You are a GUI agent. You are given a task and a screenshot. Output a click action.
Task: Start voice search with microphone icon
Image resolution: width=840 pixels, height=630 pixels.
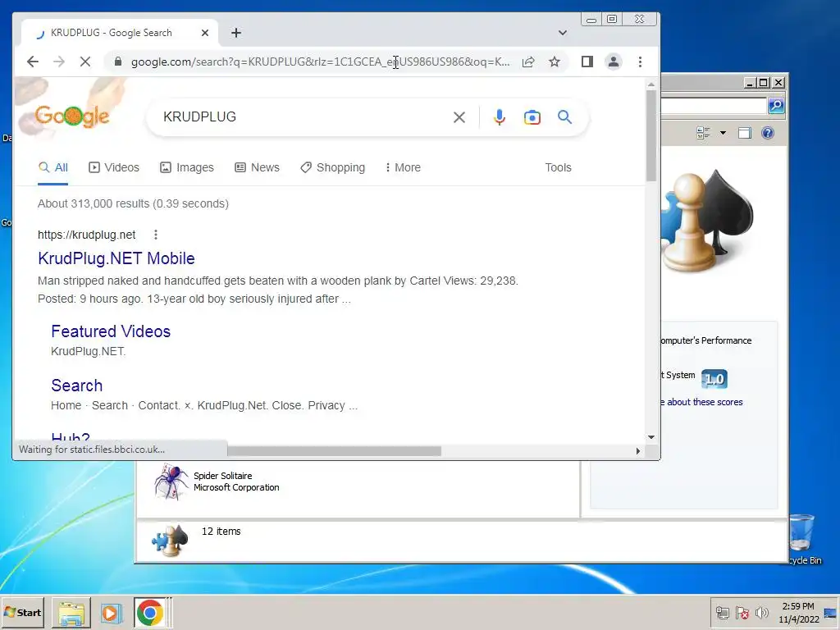tap(500, 117)
